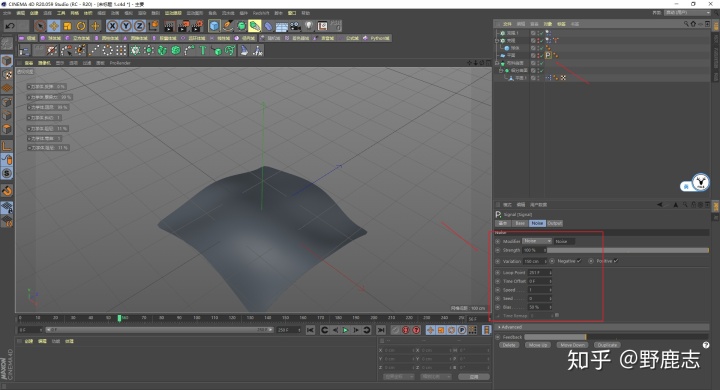The image size is (720, 390).
Task: Select the Move tool icon
Action: point(54,26)
